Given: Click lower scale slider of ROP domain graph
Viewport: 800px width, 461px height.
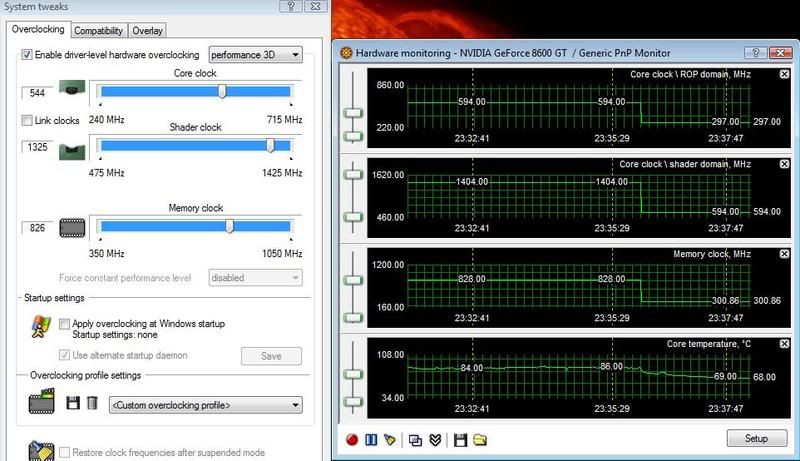Looking at the screenshot, I should pyautogui.click(x=353, y=136).
